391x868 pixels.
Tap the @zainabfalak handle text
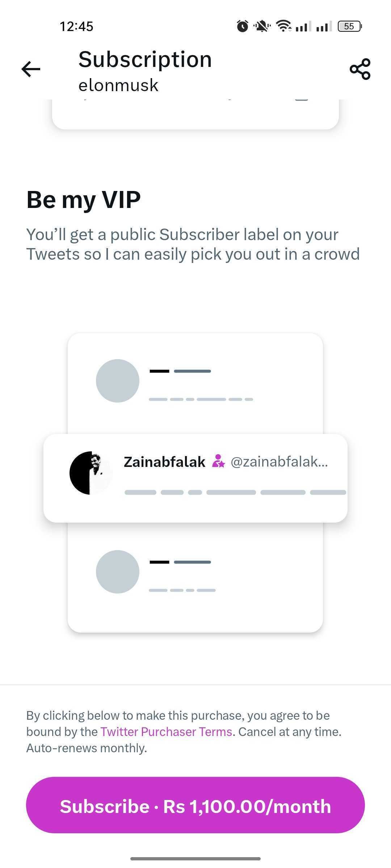[x=279, y=462]
